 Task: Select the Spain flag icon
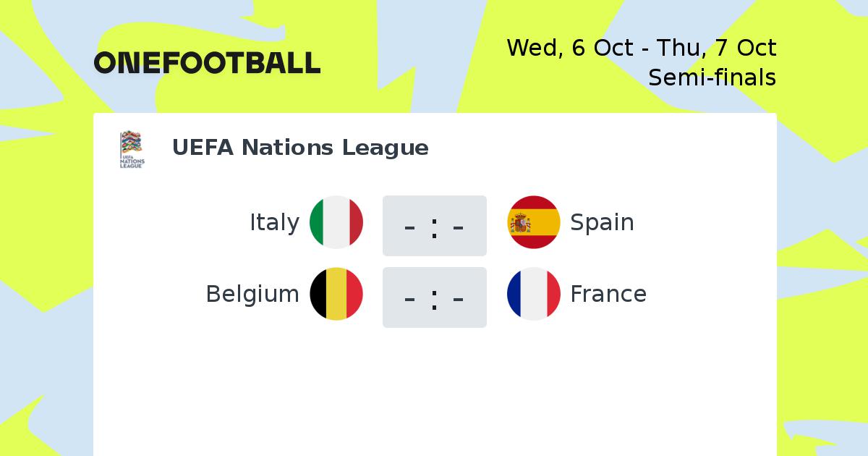[x=534, y=222]
